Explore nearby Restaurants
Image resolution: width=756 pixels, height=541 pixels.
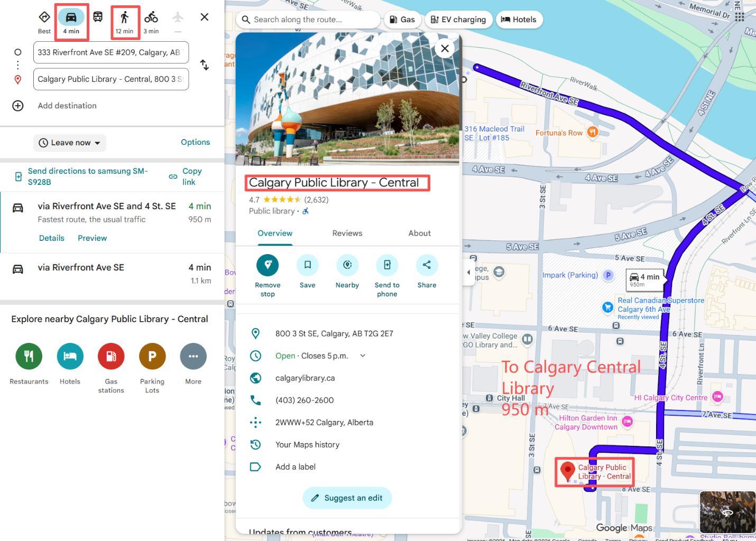[29, 363]
